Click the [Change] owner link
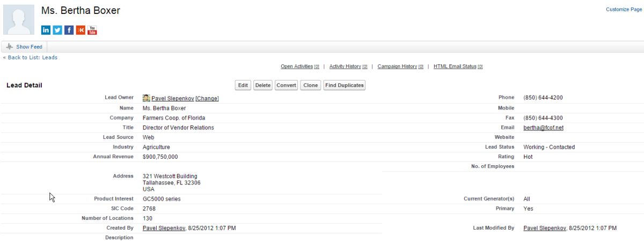 [x=207, y=98]
